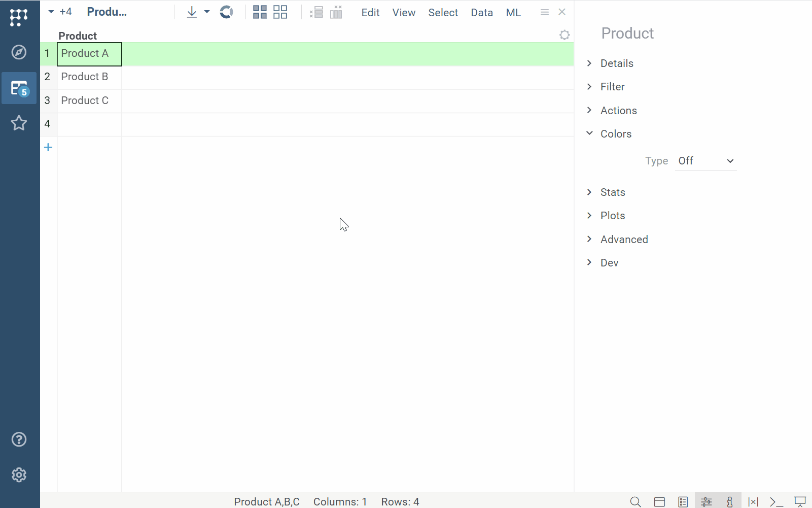
Task: Click the refresh sync icon in the toolbar
Action: 226,12
